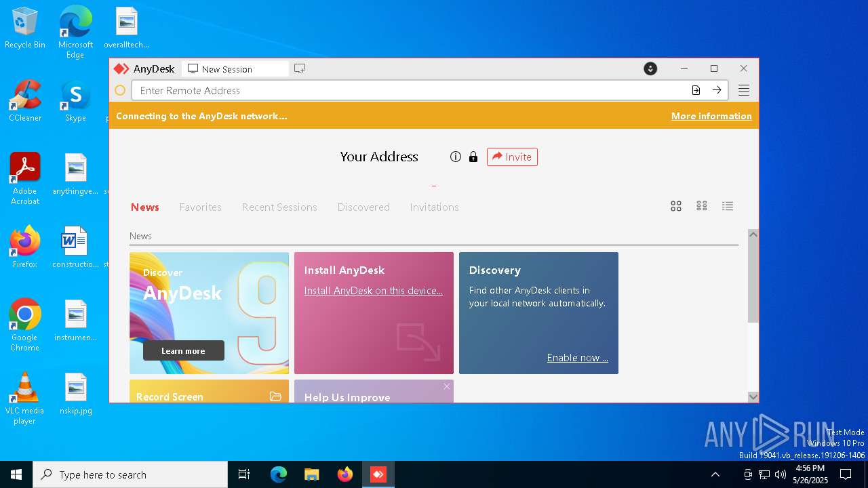The height and width of the screenshot is (488, 868).
Task: Open the Recent Sessions tab
Action: tap(279, 207)
